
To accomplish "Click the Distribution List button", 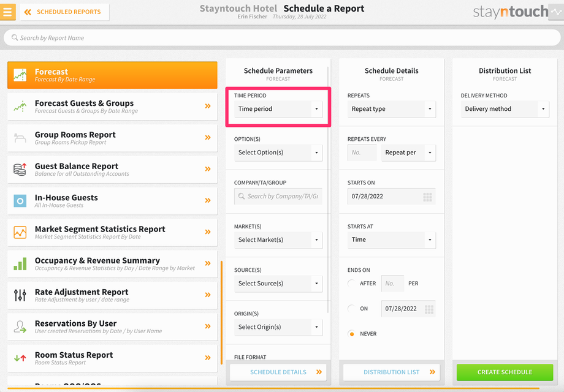I will (x=391, y=372).
